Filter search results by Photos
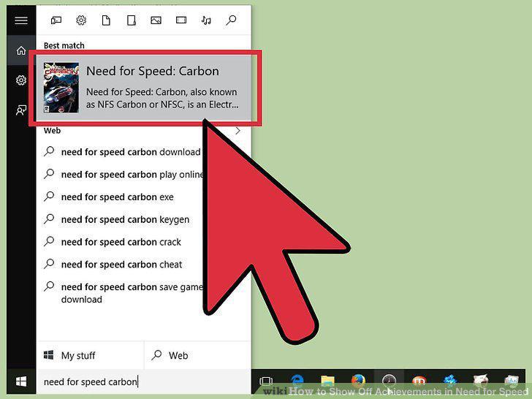The image size is (532, 399). pos(156,20)
